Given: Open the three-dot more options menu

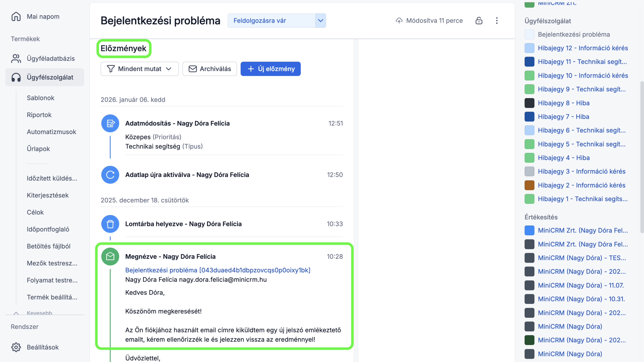Looking at the screenshot, I should point(497,21).
